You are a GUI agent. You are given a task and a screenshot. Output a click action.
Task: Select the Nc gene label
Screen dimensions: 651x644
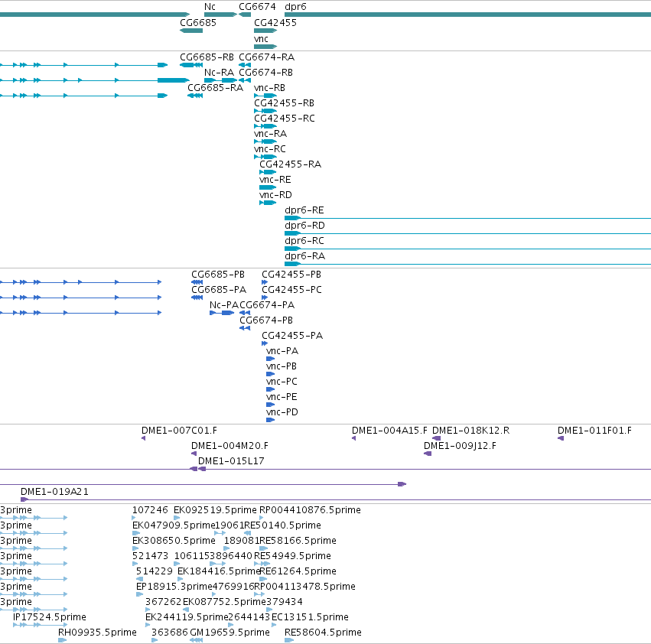tap(210, 7)
